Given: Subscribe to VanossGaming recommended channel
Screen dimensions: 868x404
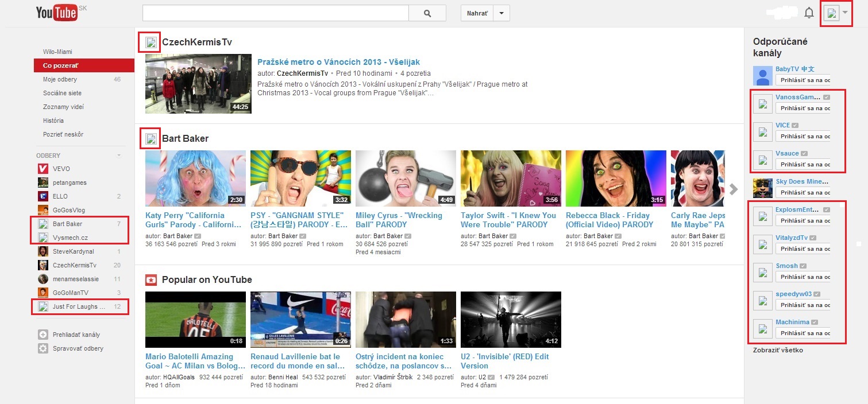Looking at the screenshot, I should click(803, 108).
